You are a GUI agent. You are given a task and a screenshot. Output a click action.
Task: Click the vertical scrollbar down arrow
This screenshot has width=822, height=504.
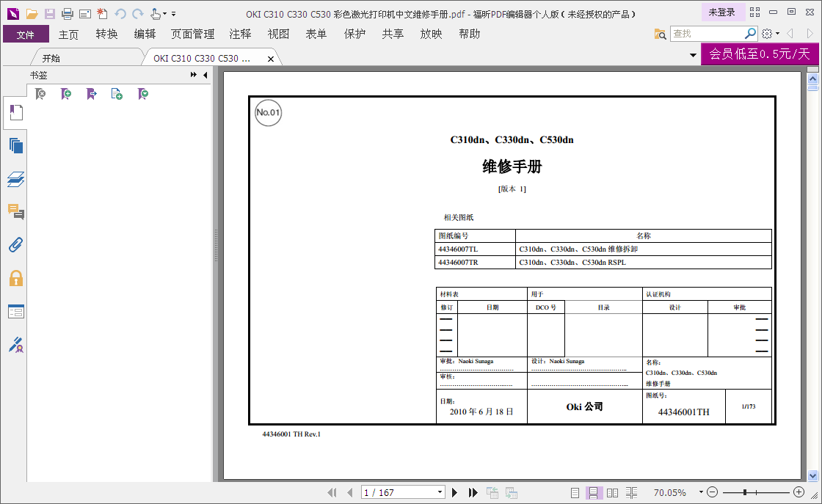coord(813,475)
